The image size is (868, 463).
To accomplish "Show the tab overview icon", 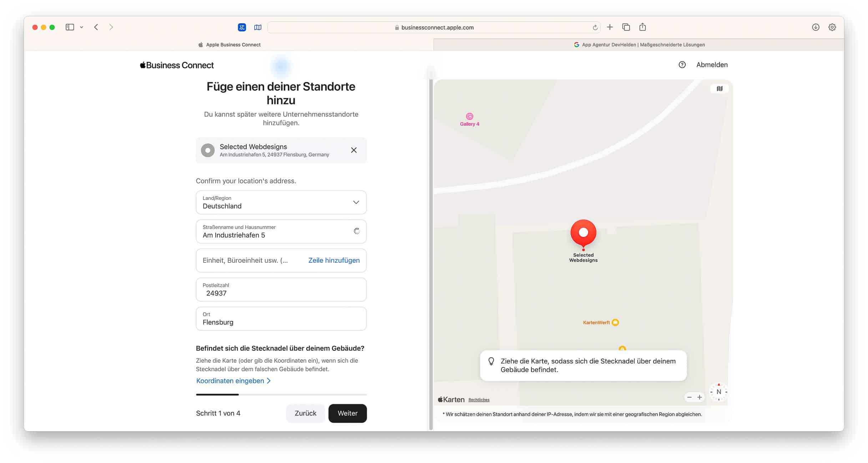I will click(626, 27).
